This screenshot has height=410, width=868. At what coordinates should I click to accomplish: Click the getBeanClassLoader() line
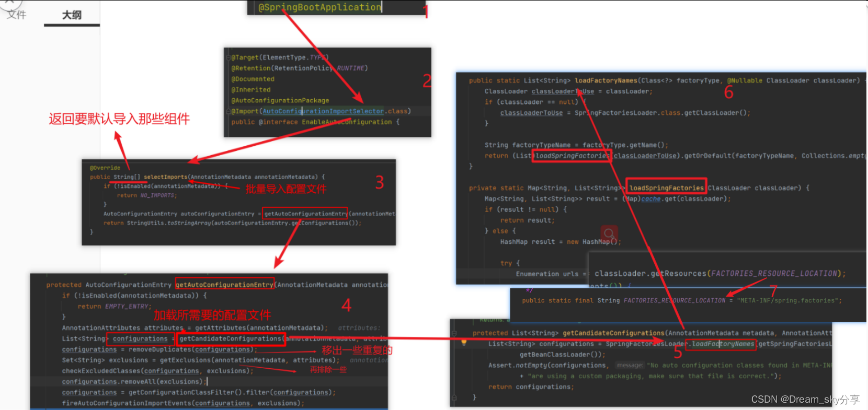pos(562,355)
